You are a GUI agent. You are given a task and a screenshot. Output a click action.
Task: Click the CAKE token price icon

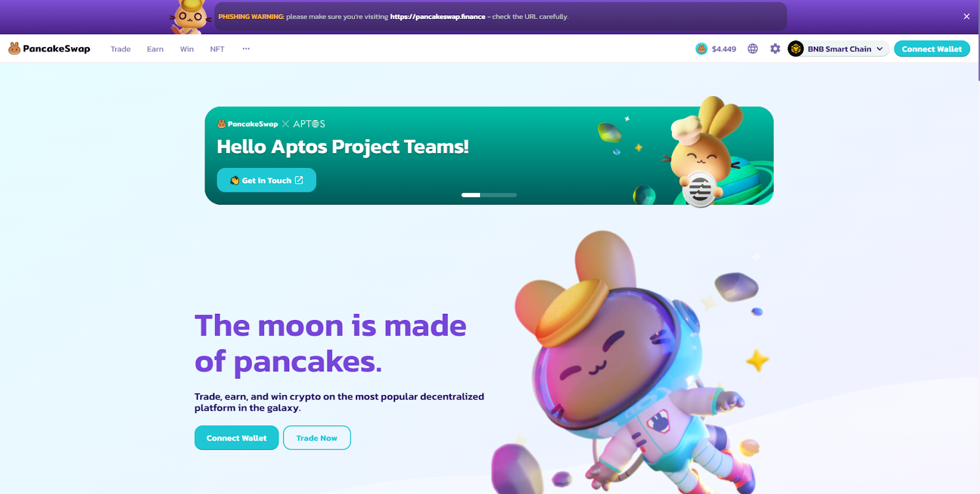coord(701,48)
